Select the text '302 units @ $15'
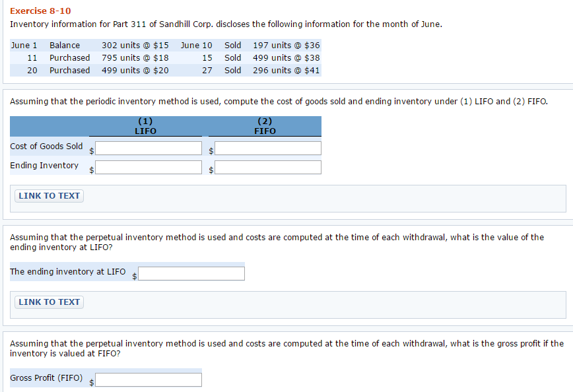 click(135, 46)
